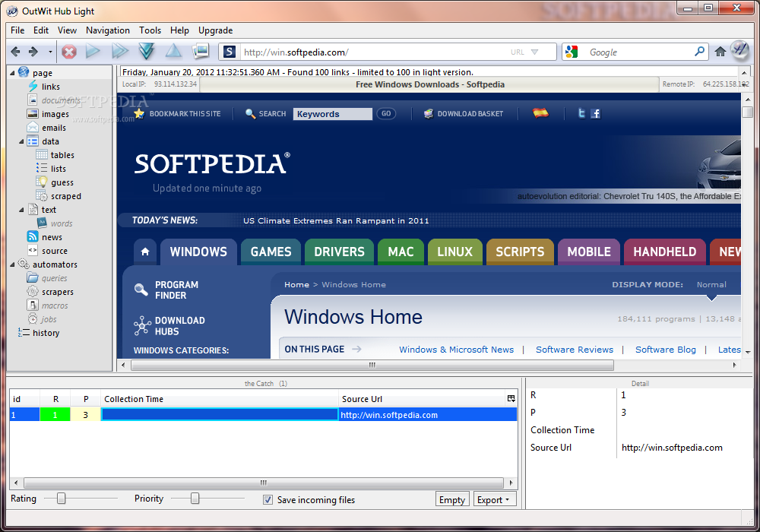Screen dimensions: 760x532
Task: Open the File menu
Action: pyautogui.click(x=17, y=30)
